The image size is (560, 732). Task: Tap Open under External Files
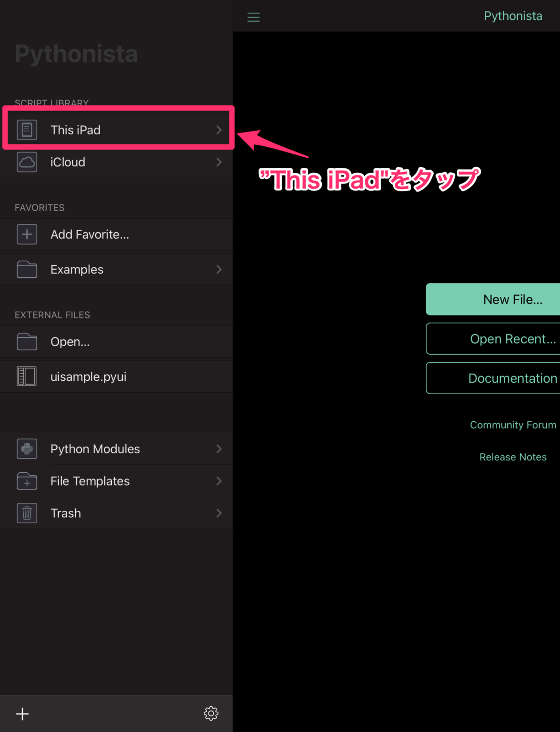(70, 342)
